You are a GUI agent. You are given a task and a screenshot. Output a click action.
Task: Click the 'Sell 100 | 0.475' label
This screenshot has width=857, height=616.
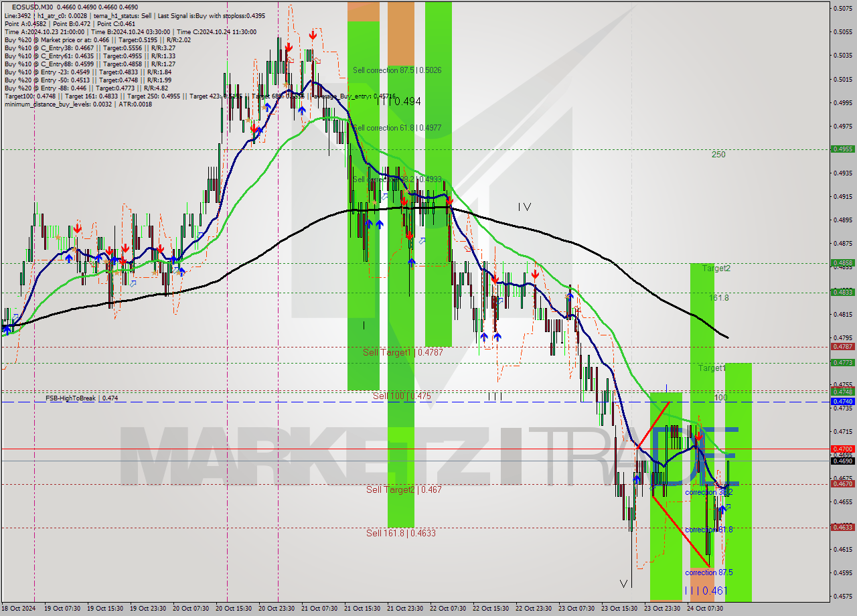402,396
